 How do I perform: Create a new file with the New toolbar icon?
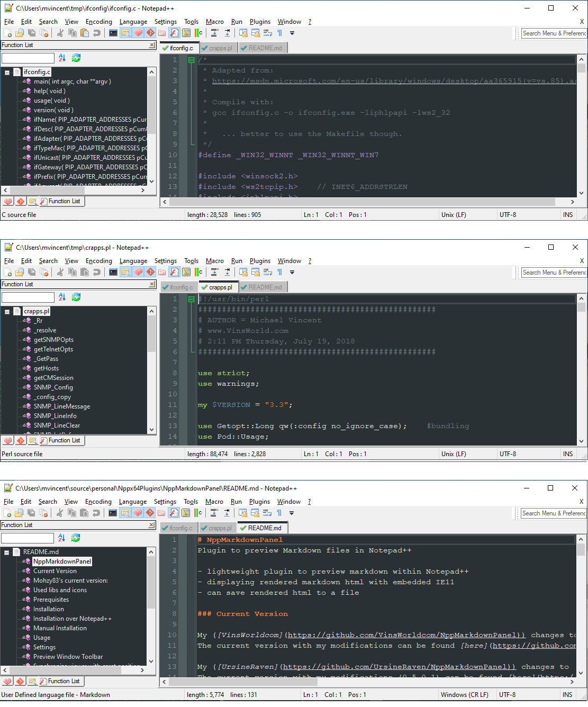8,33
